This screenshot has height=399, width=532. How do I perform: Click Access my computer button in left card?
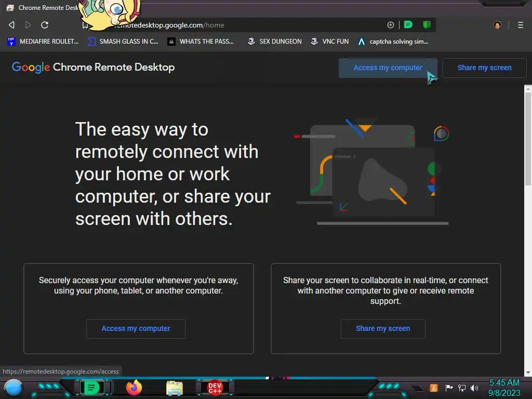pyautogui.click(x=136, y=328)
